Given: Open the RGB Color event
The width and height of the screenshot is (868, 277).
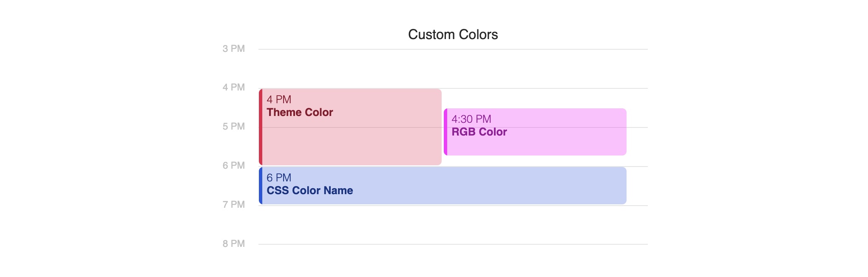Looking at the screenshot, I should pos(535,132).
